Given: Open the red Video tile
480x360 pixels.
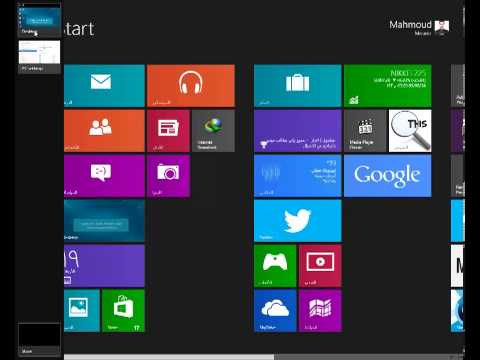Looking at the screenshot, I should [320, 266].
